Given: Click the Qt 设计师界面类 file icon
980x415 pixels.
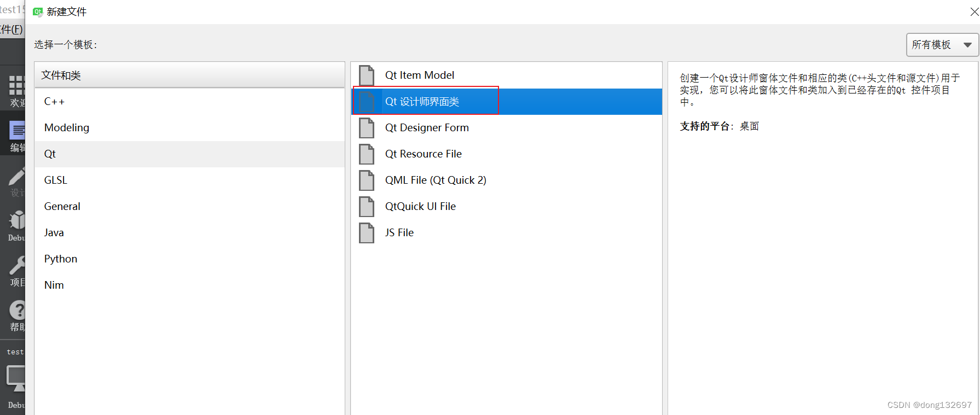Looking at the screenshot, I should [367, 102].
